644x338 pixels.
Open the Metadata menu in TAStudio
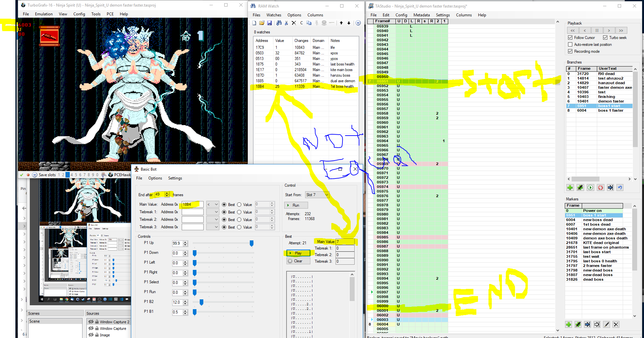coord(422,15)
